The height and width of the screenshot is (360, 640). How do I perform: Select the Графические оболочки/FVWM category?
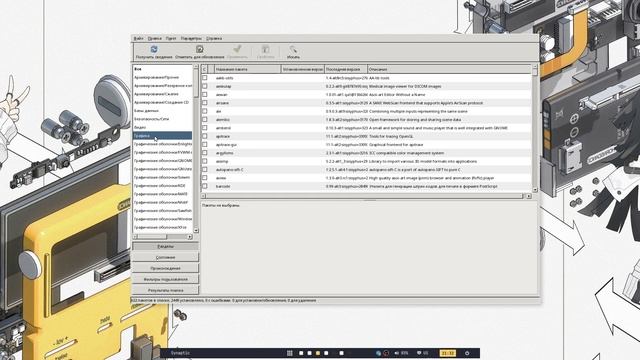point(162,152)
